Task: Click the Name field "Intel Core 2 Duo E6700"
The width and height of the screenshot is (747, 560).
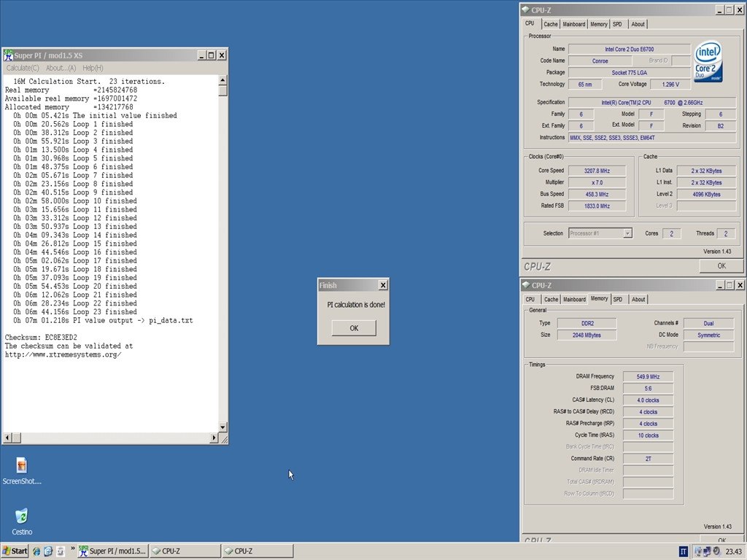Action: coord(630,49)
